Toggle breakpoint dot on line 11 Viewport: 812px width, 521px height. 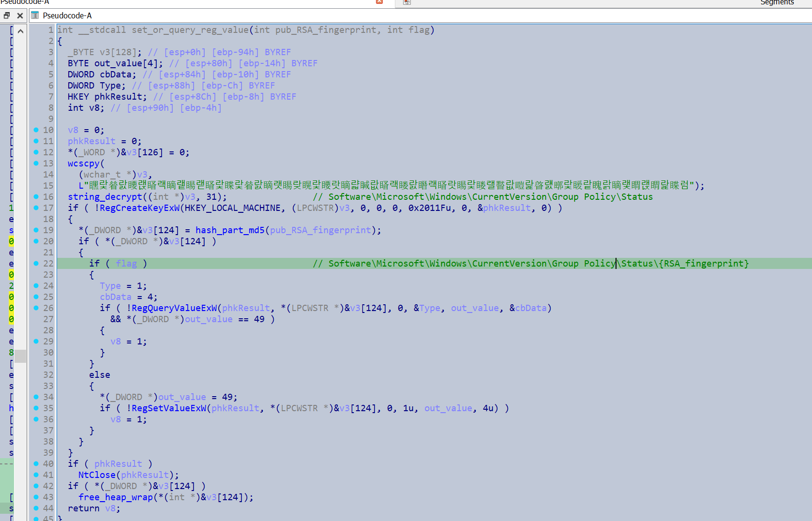click(36, 141)
